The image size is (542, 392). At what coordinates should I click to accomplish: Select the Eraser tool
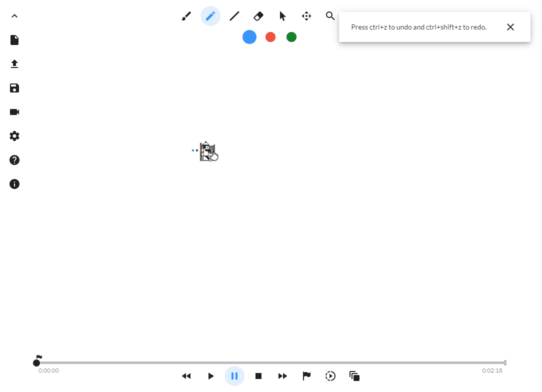[258, 16]
